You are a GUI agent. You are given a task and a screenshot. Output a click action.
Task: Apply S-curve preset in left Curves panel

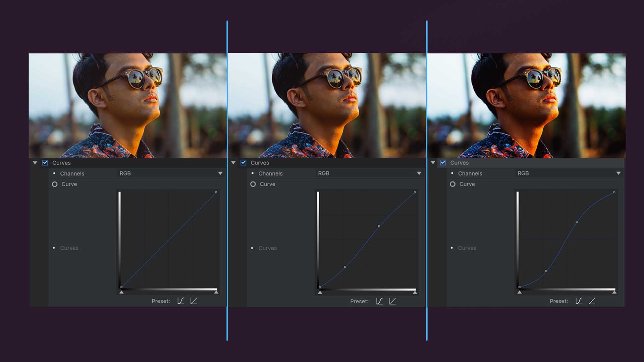tap(181, 301)
